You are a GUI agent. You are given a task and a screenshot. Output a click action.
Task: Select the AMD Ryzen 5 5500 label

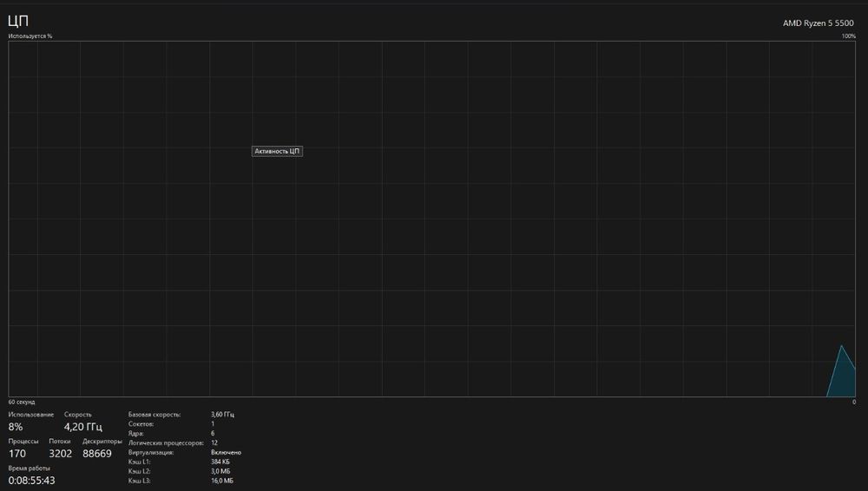click(x=818, y=23)
